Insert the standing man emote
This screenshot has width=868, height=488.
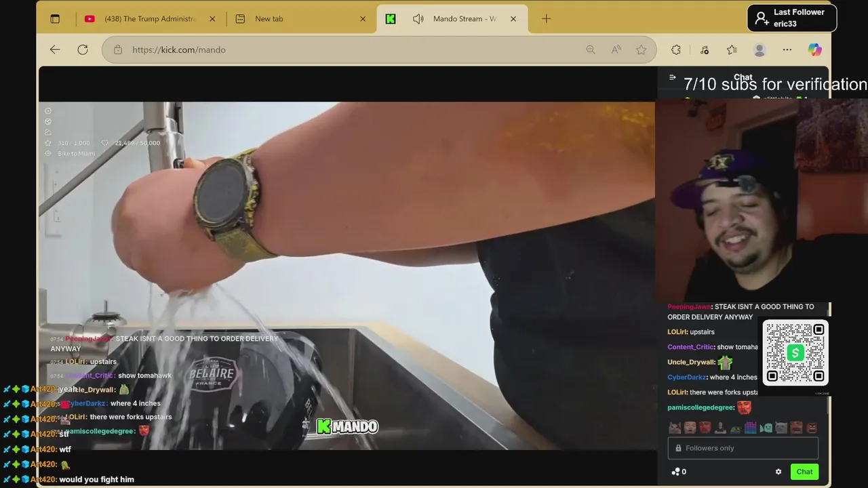(720, 428)
